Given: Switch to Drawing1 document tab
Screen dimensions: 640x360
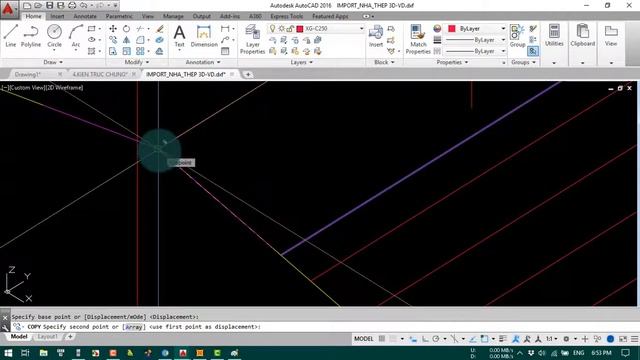Looking at the screenshot, I should [28, 74].
